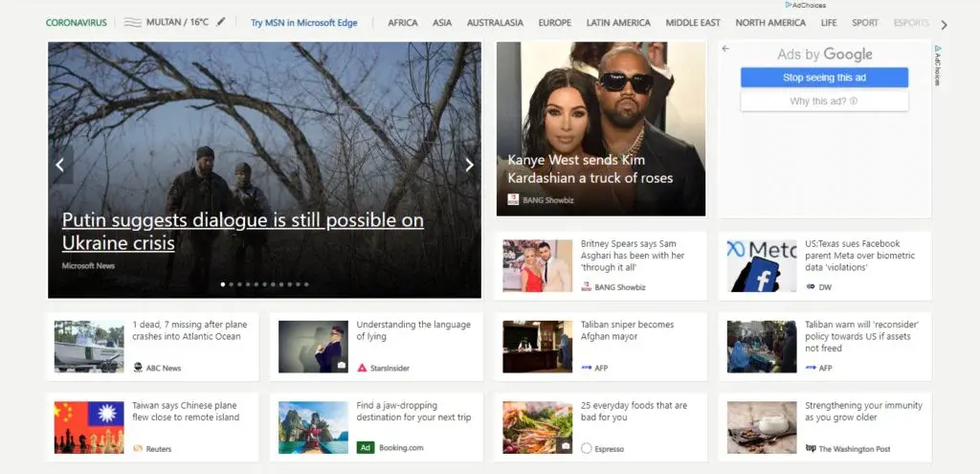Click the Ads by Google label
This screenshot has height=474, width=980.
click(x=824, y=55)
